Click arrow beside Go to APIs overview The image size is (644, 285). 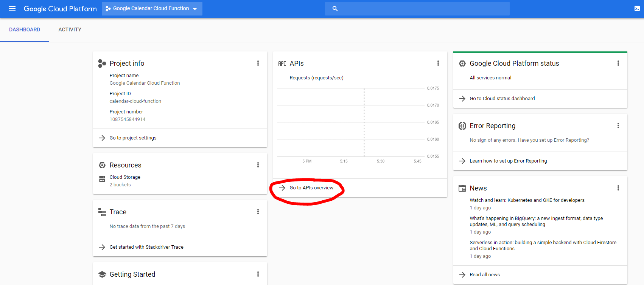pyautogui.click(x=282, y=188)
